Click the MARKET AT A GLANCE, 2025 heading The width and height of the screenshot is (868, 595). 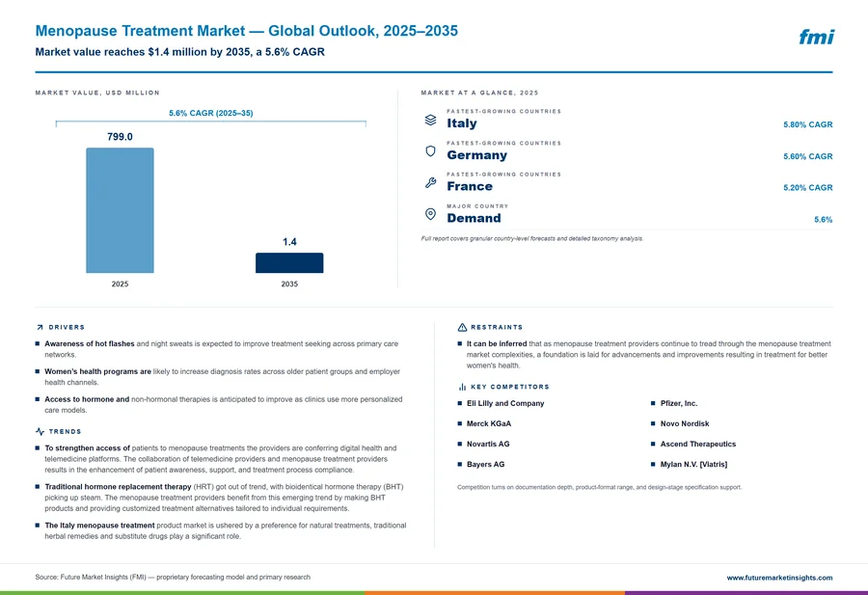[479, 93]
